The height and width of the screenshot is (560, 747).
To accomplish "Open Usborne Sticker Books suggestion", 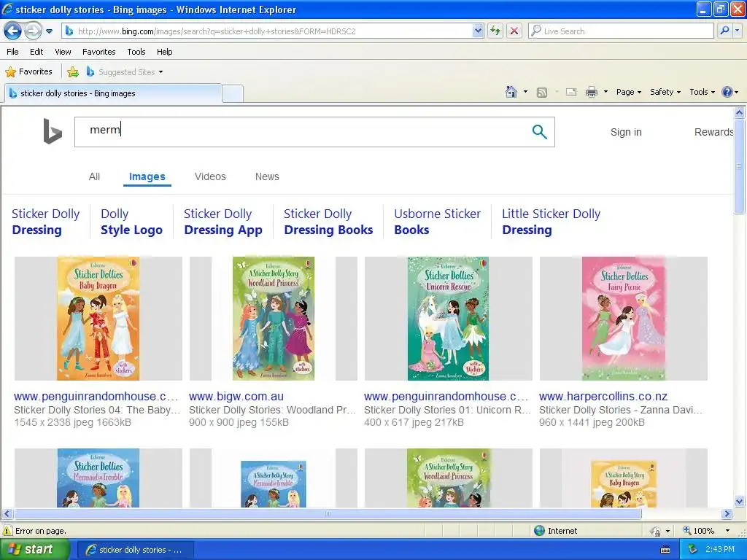I will (438, 222).
